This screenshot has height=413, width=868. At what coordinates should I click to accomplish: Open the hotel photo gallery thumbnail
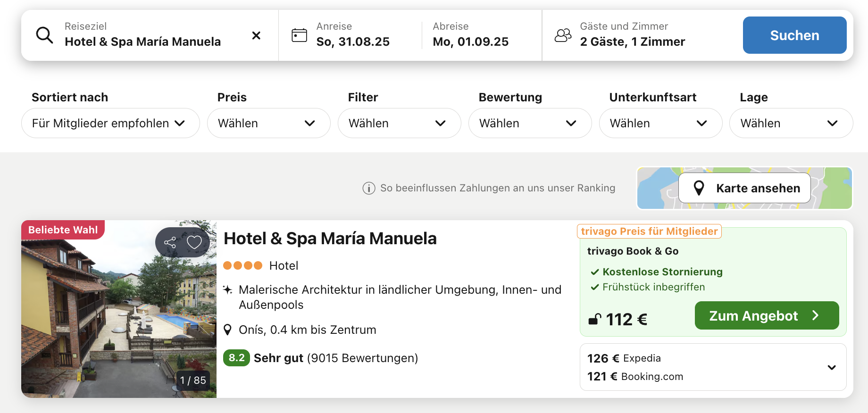tap(119, 309)
